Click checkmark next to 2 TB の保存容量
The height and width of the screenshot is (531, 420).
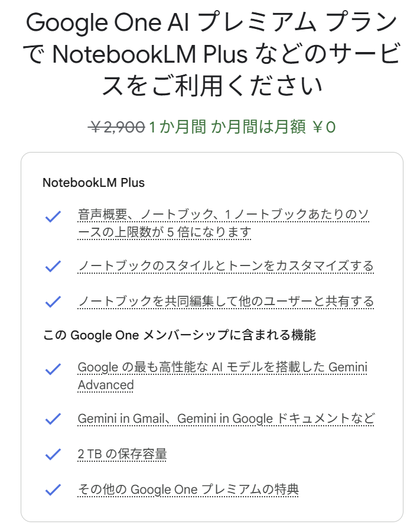(x=53, y=455)
